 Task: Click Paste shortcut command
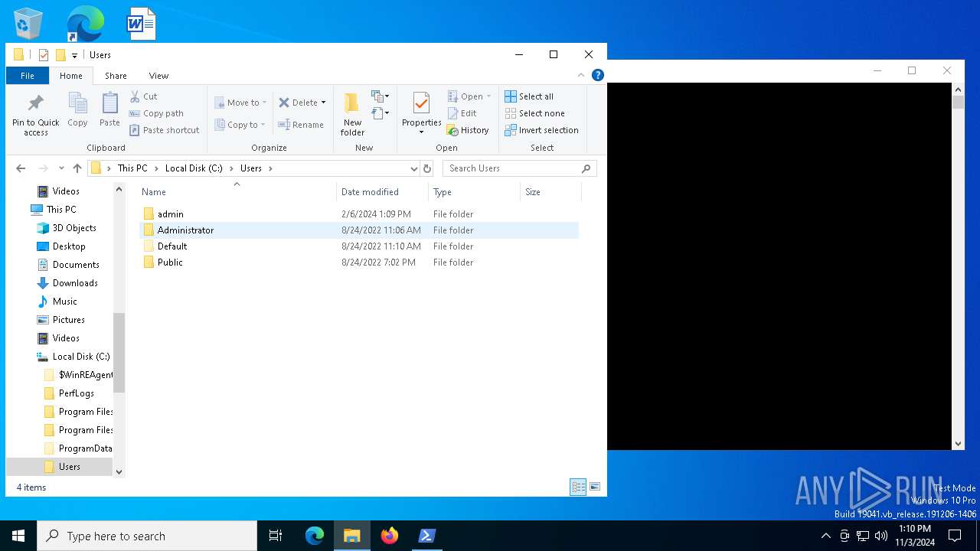point(165,130)
